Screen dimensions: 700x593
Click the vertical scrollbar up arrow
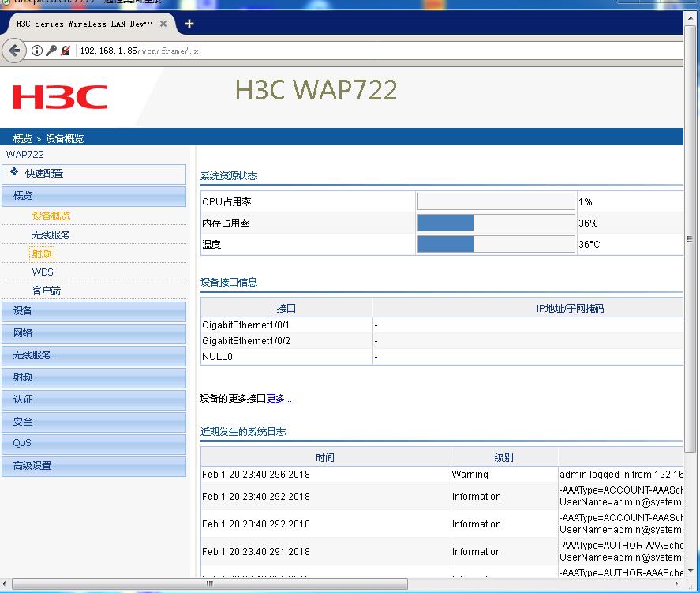691,17
